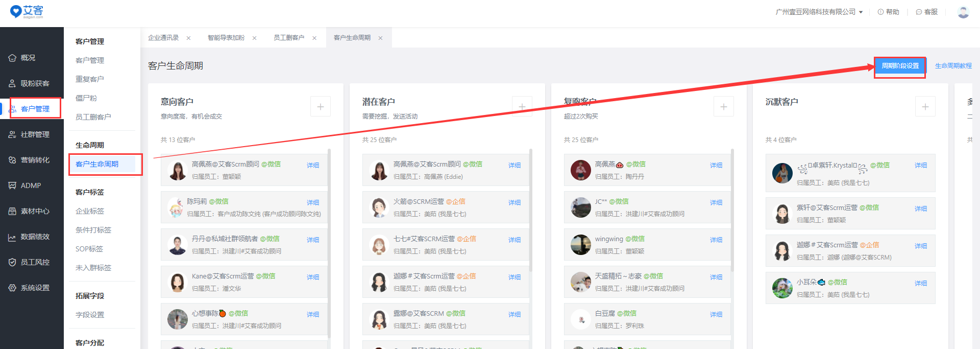Viewport: 980px width, 349px height.
Task: Open the user avatar menu
Action: pos(963,12)
